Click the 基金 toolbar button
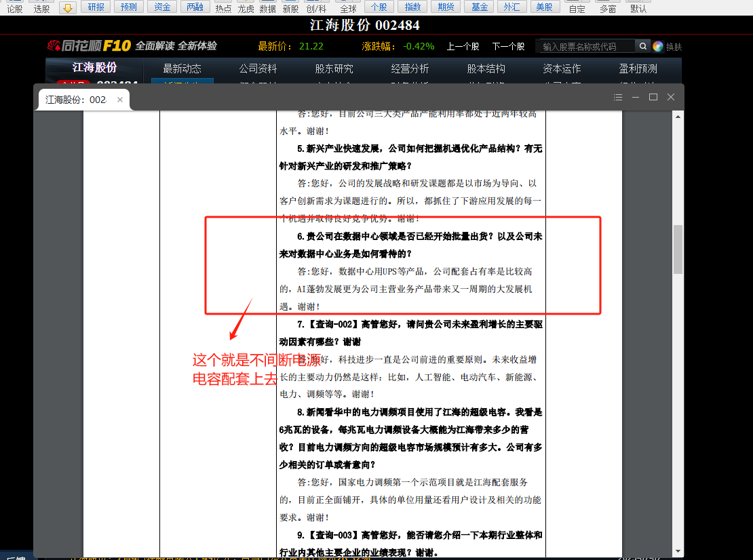 (x=479, y=7)
